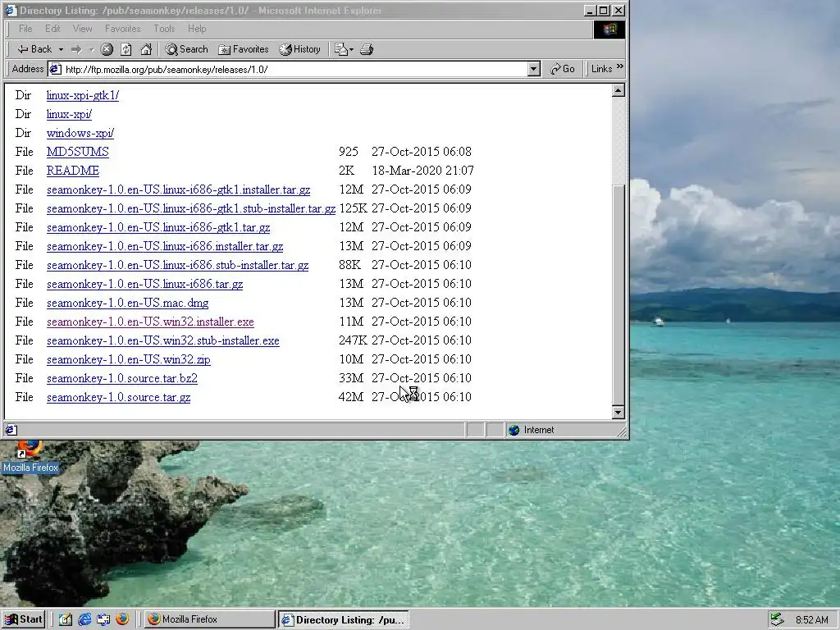Click the Directory Listing taskbar button
Image resolution: width=840 pixels, height=630 pixels.
coord(344,619)
